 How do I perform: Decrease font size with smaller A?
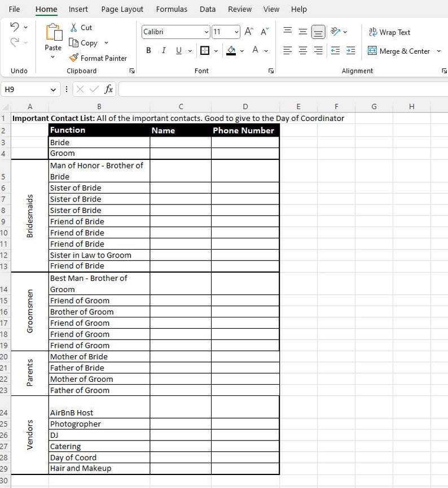click(x=265, y=32)
